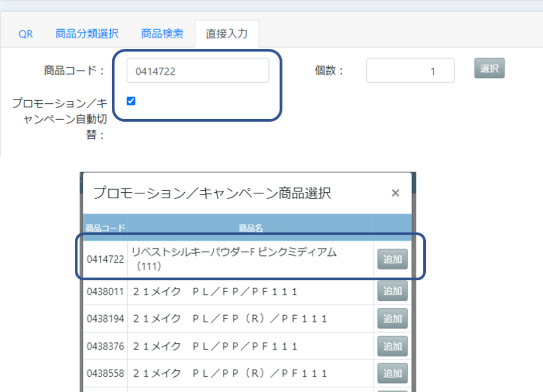This screenshot has width=543, height=392.
Task: Click 追加 next to code 0438558
Action: (x=392, y=373)
